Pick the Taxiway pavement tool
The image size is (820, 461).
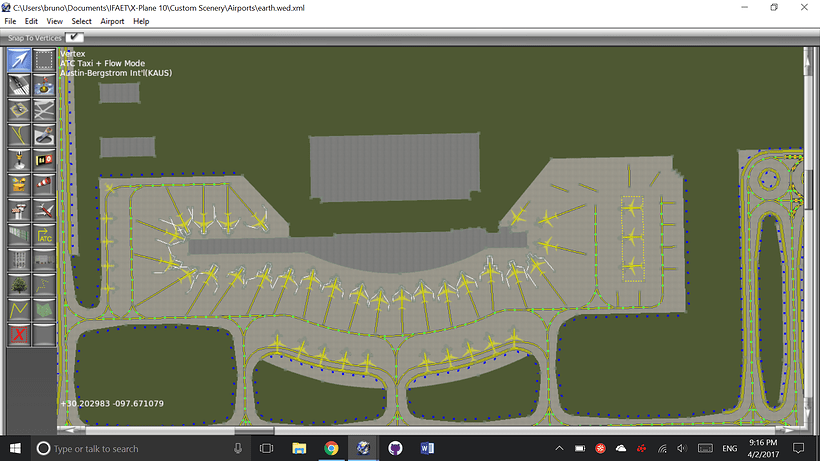click(44, 110)
